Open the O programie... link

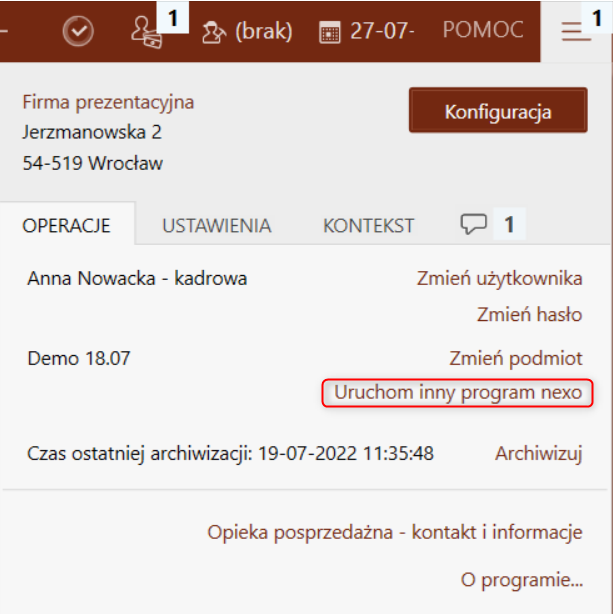click(522, 580)
